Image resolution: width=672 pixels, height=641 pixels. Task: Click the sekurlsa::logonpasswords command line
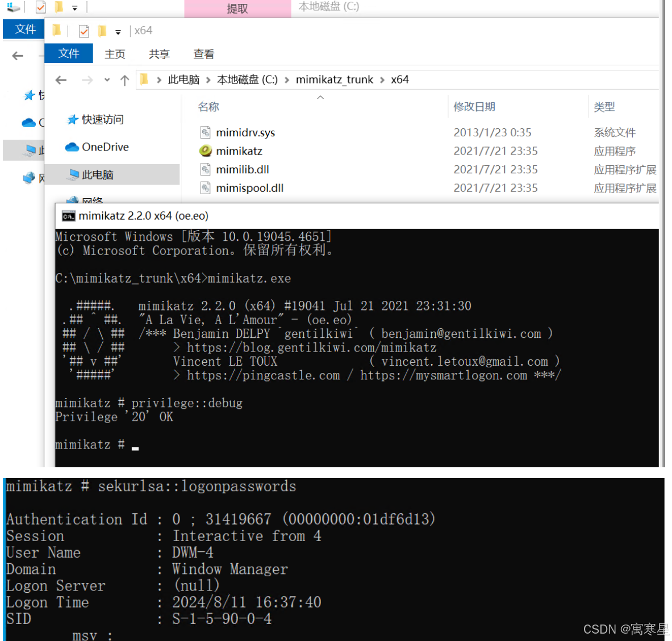(x=151, y=487)
